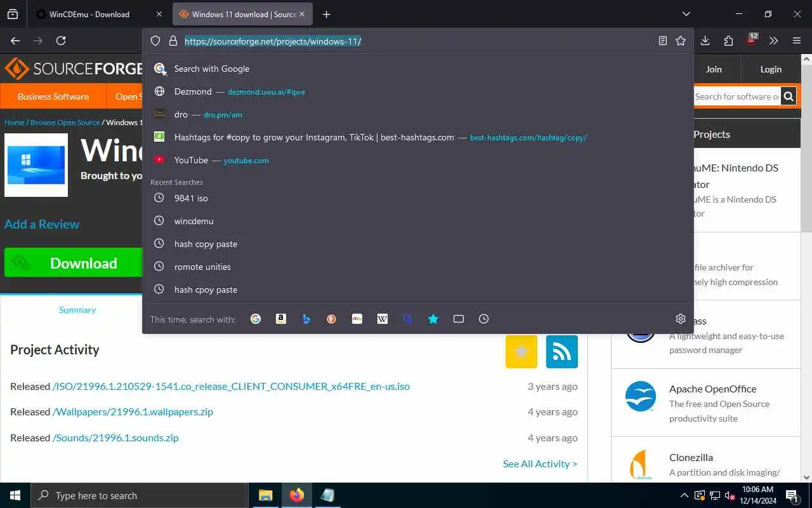Image resolution: width=812 pixels, height=508 pixels.
Task: Search this time with eBay icon
Action: [x=357, y=319]
